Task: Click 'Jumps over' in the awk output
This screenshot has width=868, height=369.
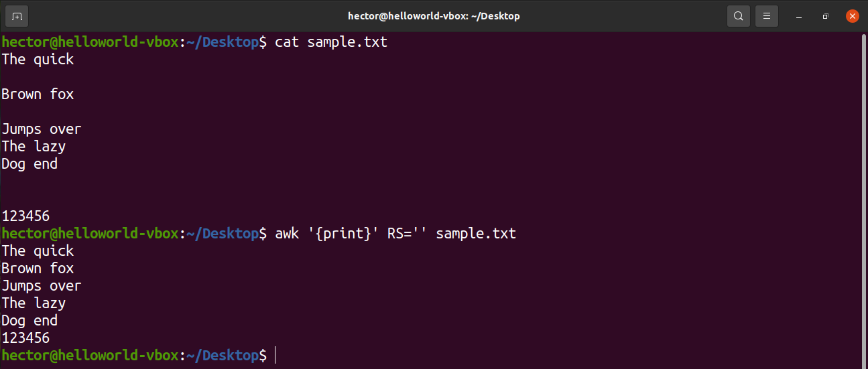Action: click(x=42, y=286)
